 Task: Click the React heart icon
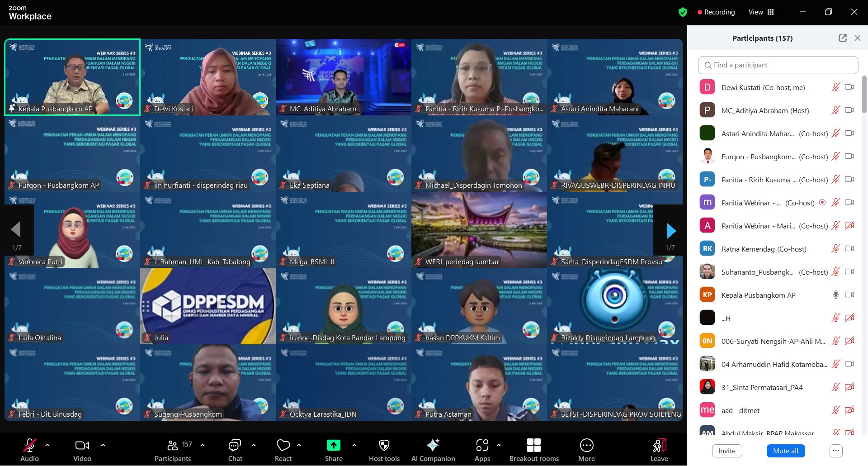tap(283, 446)
